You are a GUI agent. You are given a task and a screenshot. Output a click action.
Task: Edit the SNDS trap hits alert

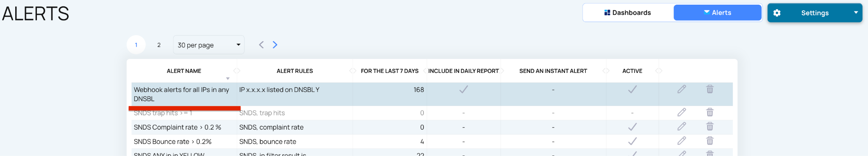[x=682, y=112]
